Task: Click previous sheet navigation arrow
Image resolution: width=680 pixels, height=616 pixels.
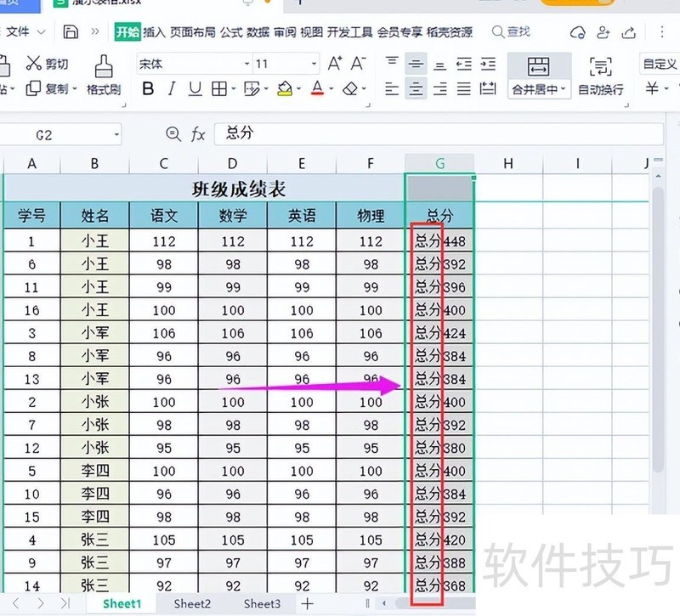Action: pyautogui.click(x=16, y=603)
